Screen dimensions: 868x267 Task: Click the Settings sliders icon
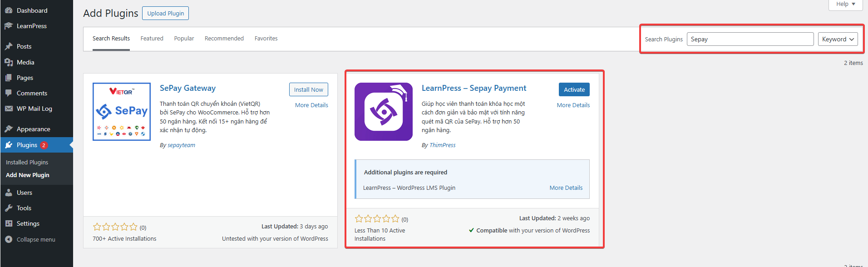tap(9, 223)
